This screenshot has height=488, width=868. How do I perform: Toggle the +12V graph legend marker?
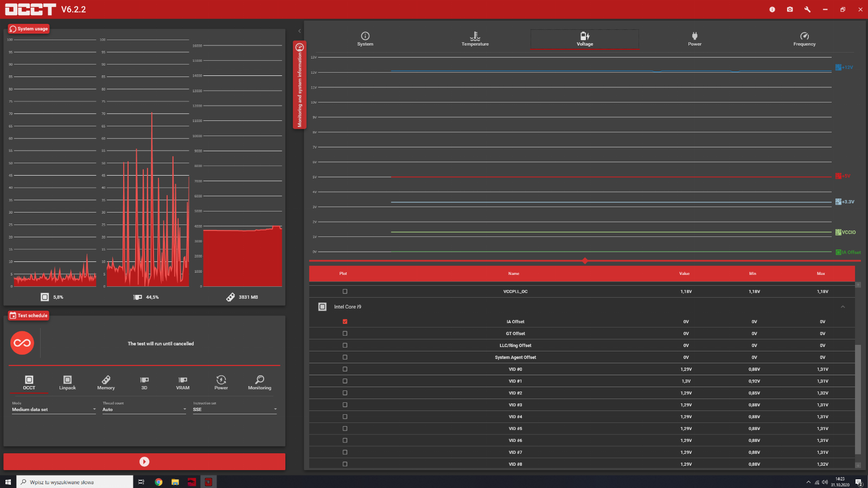click(x=838, y=67)
